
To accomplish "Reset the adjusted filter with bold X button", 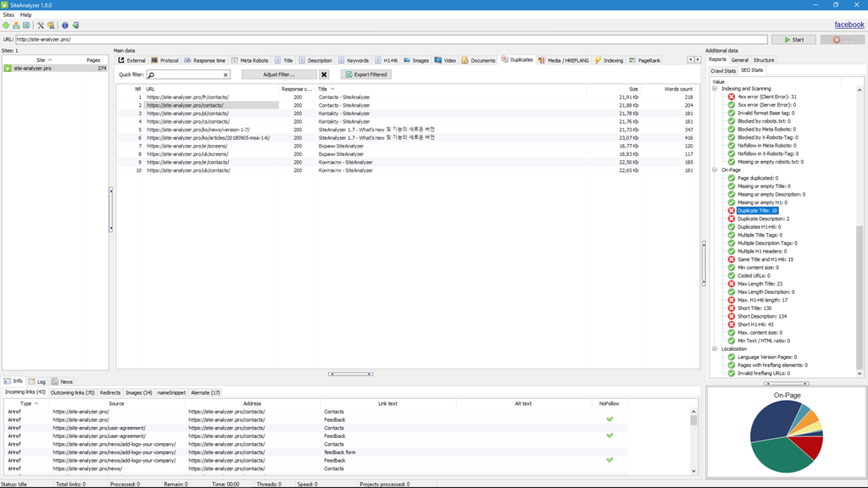I will pos(325,75).
